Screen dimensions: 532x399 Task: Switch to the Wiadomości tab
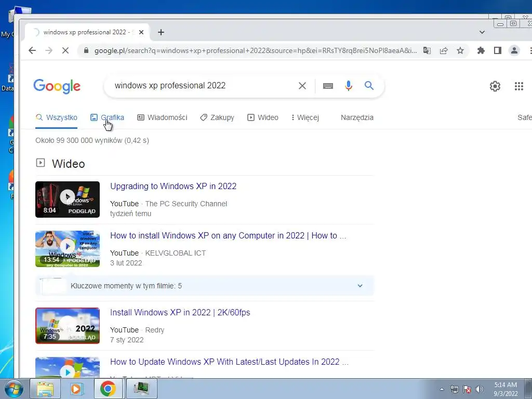pos(162,117)
